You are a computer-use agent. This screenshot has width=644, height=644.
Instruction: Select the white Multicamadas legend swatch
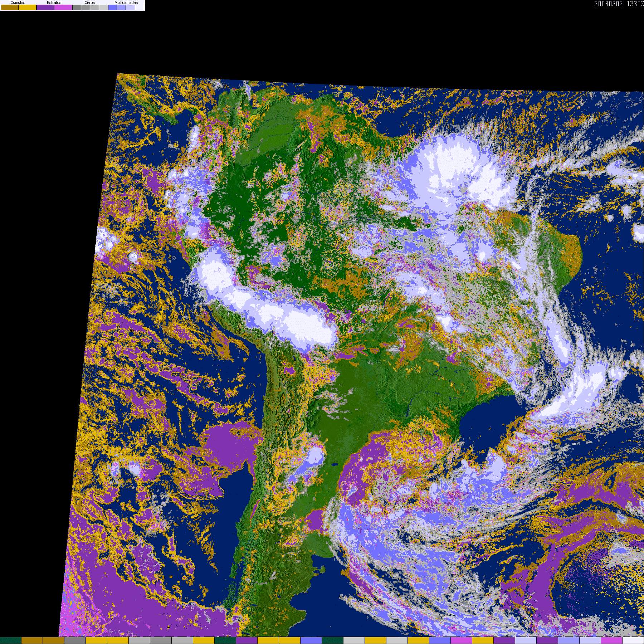pyautogui.click(x=140, y=7)
